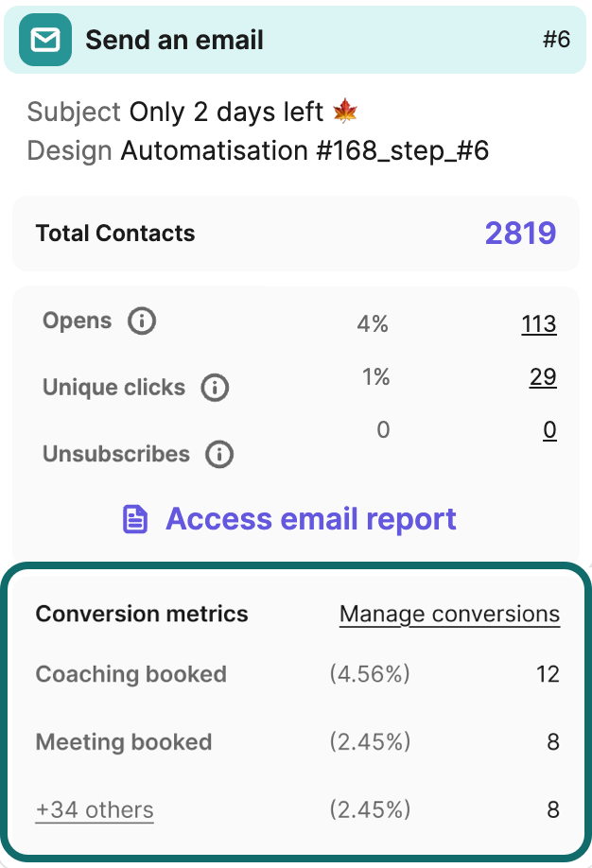Click the underlined Unsubscribes count 0

coord(549,429)
